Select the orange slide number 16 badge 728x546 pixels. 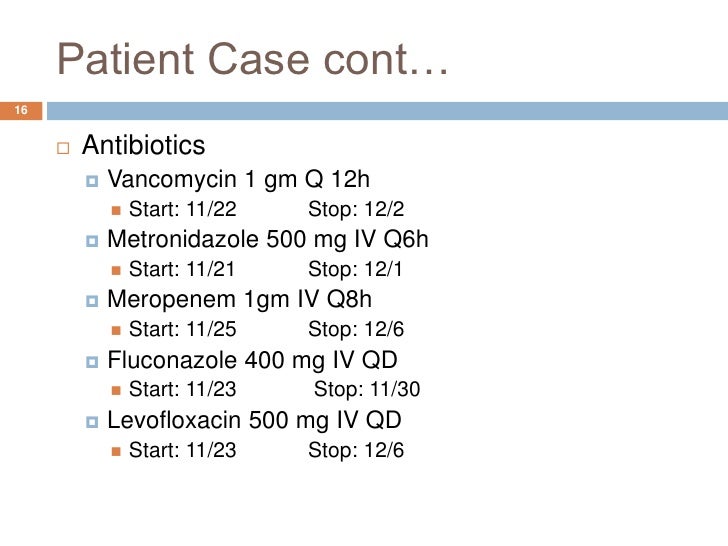click(x=21, y=110)
